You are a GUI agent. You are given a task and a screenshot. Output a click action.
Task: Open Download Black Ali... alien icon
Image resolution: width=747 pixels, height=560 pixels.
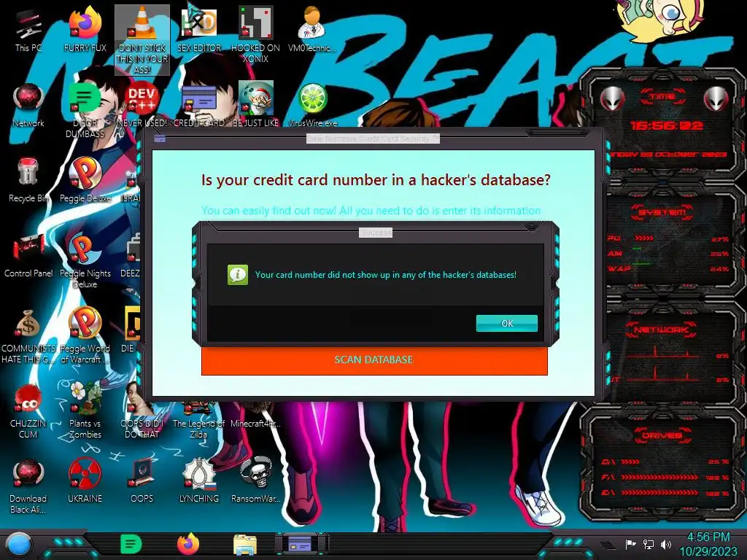[28, 486]
